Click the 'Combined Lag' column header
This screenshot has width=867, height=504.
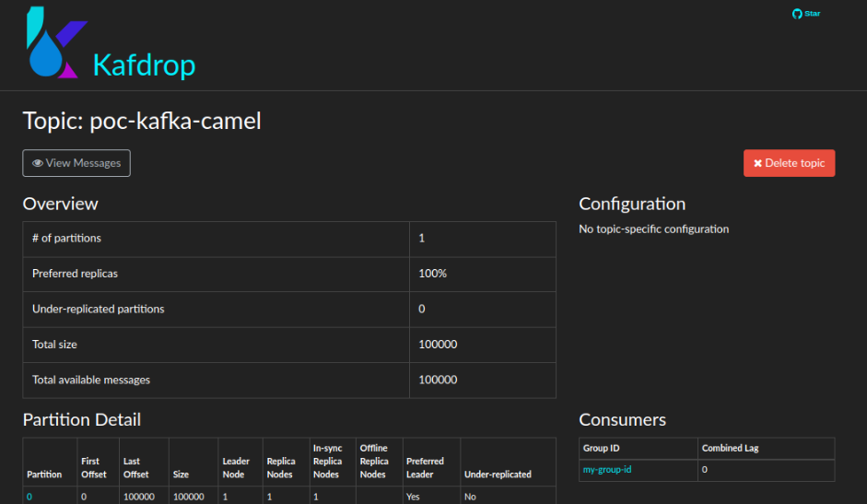[731, 449]
